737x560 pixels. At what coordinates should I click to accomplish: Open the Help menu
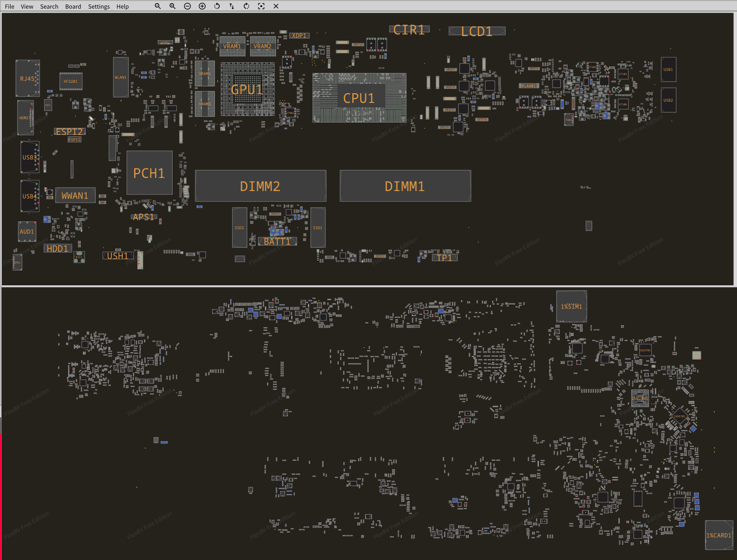pos(122,7)
